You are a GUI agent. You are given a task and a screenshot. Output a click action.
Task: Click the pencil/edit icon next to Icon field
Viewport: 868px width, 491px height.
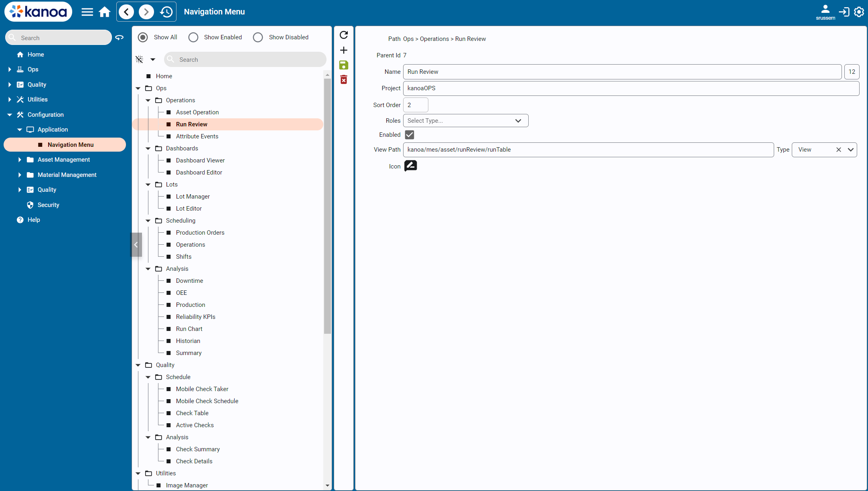410,166
